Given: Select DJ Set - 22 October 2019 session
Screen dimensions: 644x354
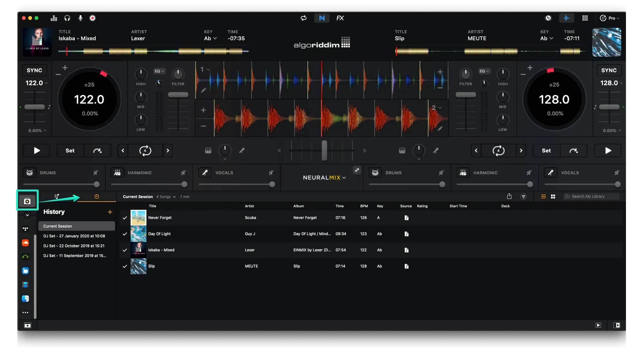Looking at the screenshot, I should pos(74,246).
